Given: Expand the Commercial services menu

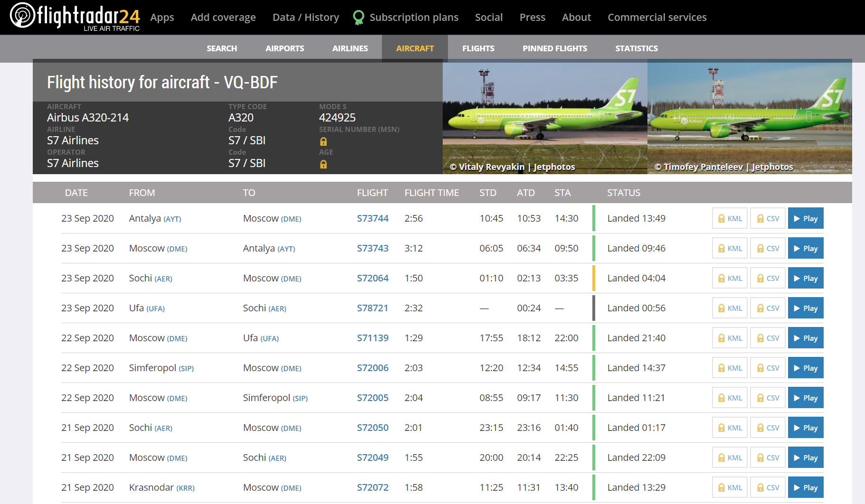Looking at the screenshot, I should pyautogui.click(x=657, y=18).
